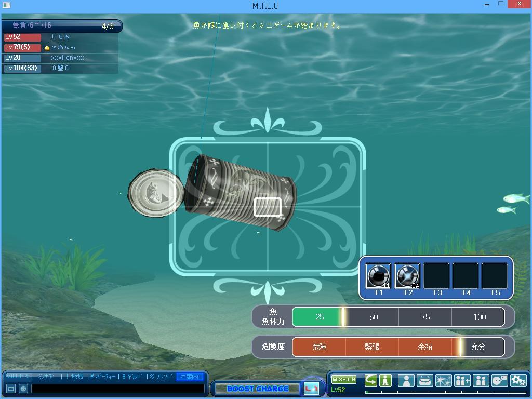Select the 地域 chat tab

click(77, 377)
